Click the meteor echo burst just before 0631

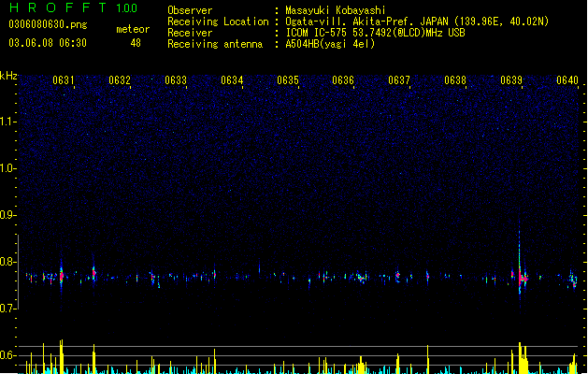61,277
